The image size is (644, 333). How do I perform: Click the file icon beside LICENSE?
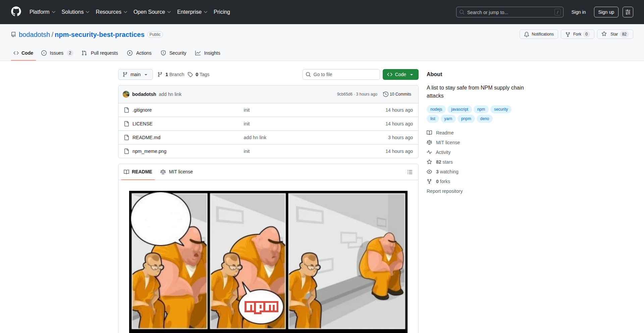click(x=126, y=124)
